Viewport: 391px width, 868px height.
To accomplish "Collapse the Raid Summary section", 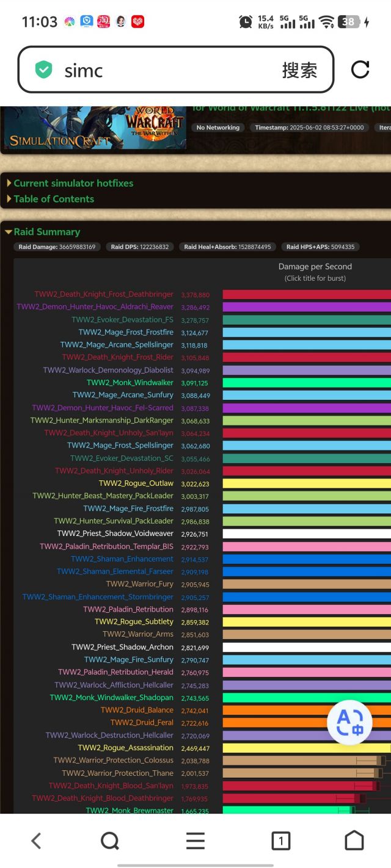I will coord(46,232).
